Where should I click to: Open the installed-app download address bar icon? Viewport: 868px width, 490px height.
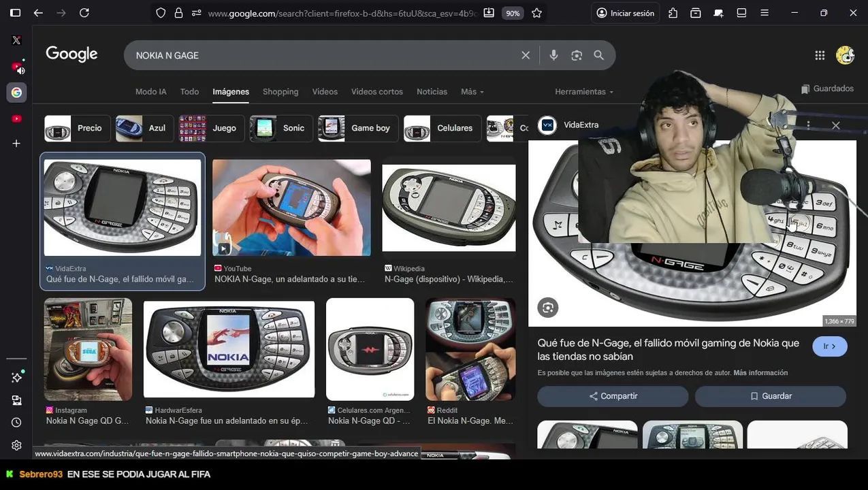489,13
